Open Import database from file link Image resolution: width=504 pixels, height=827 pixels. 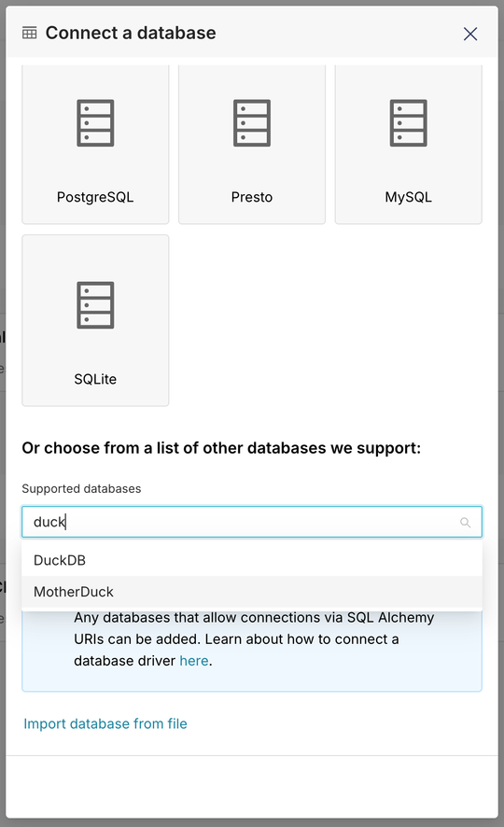pos(105,723)
